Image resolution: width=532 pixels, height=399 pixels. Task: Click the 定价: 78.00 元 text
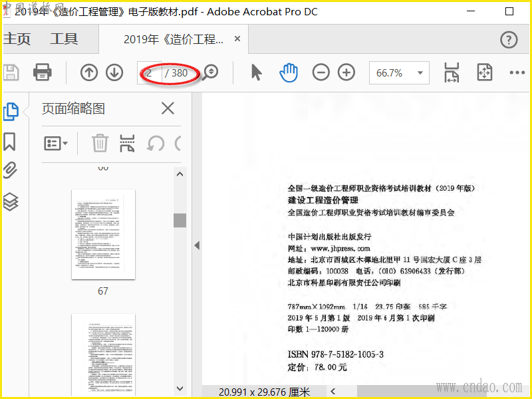pos(317,367)
